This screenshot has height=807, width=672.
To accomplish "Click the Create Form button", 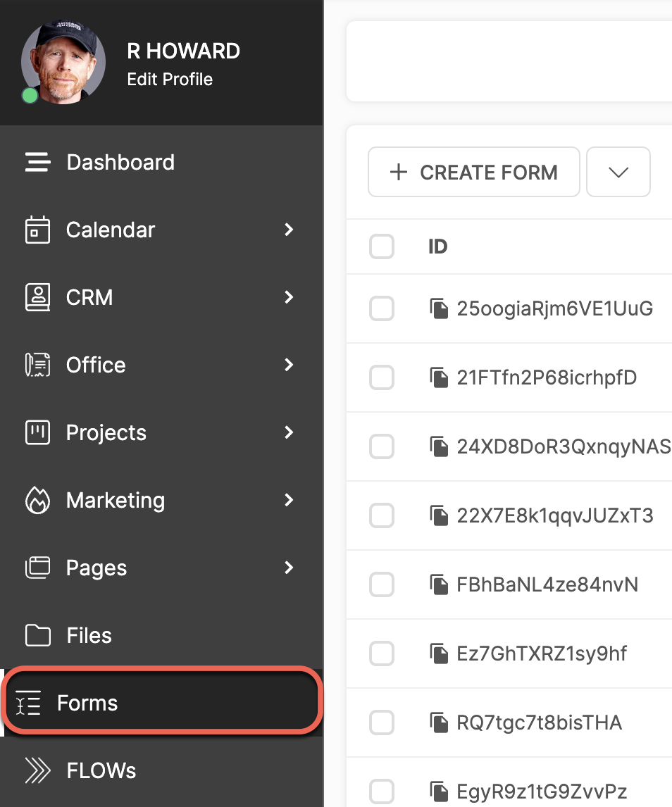I will 474,172.
